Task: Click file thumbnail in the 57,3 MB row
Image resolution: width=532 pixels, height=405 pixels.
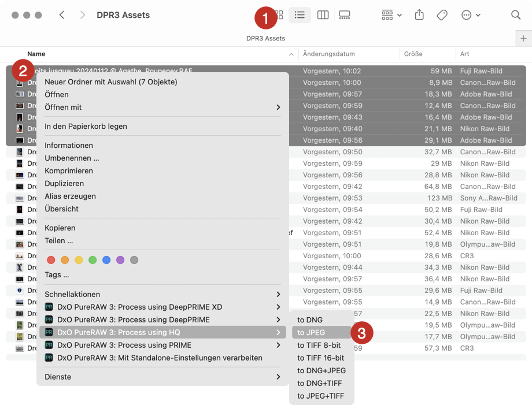Action: pyautogui.click(x=20, y=348)
